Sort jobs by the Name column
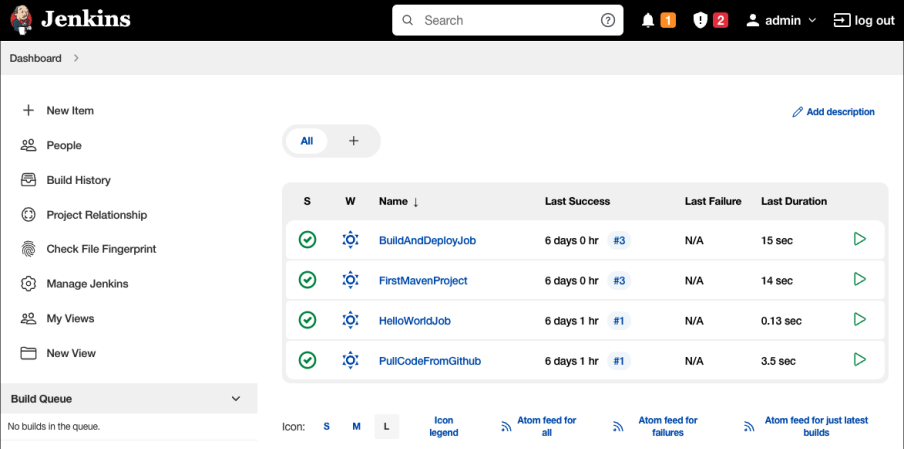This screenshot has height=449, width=904. 398,201
